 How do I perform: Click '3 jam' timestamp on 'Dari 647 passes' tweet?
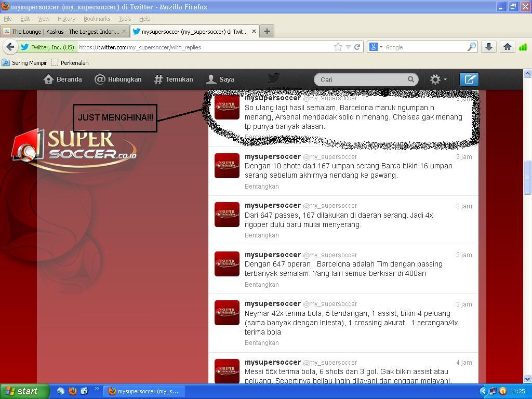coord(464,206)
